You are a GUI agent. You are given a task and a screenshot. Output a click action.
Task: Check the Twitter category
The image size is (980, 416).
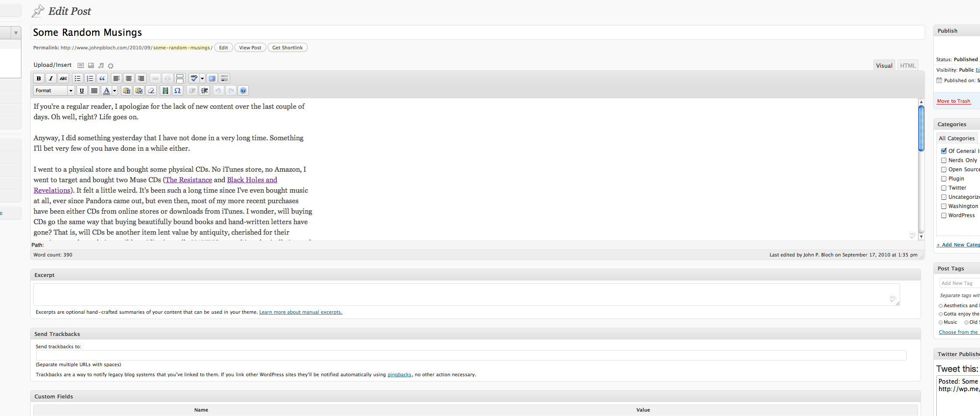(944, 188)
